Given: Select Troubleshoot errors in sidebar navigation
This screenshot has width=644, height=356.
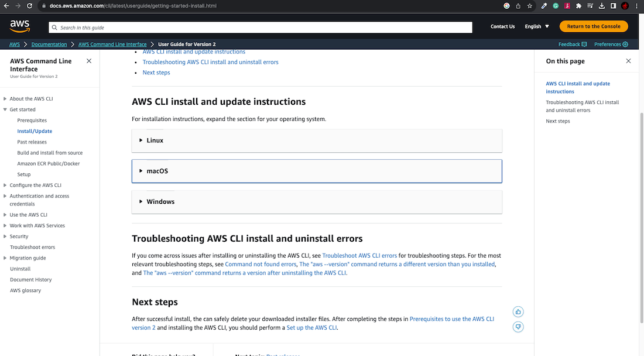Looking at the screenshot, I should [32, 247].
